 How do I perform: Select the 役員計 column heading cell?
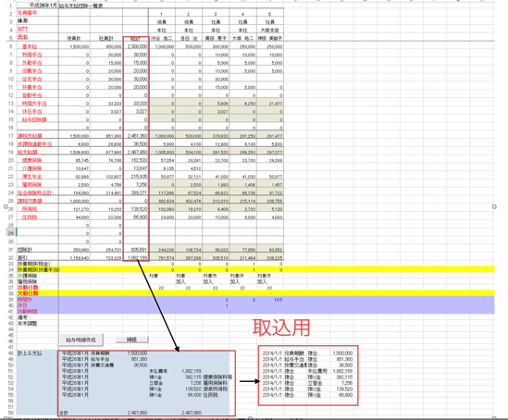[x=74, y=38]
